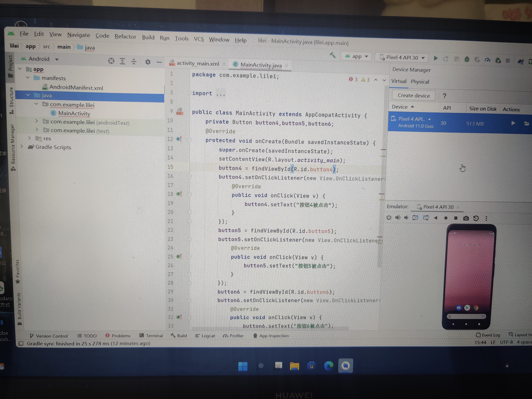The image size is (532, 399).
Task: Click emulator volume down icon
Action: pyautogui.click(x=406, y=218)
